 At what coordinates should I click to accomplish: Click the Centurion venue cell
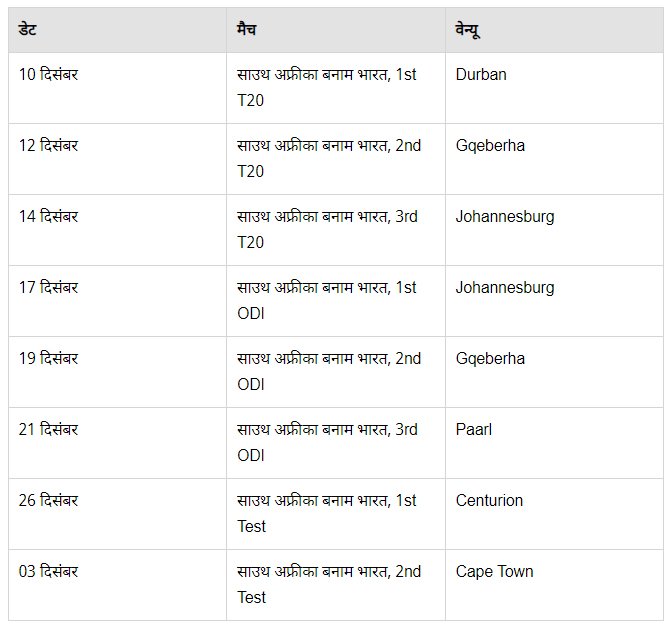coord(554,514)
